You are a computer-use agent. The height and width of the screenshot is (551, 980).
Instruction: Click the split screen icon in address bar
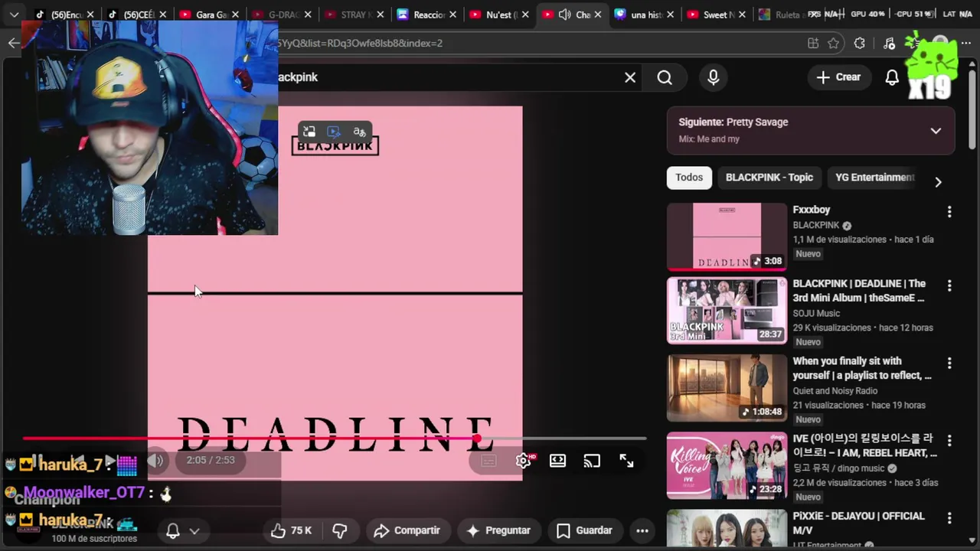[812, 43]
